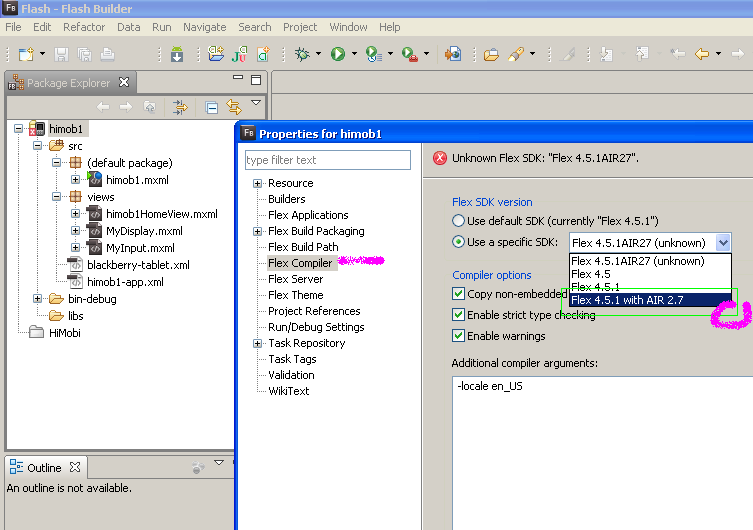
Task: Select himob1HomeView.mxml in Package Explorer
Action: tap(161, 214)
